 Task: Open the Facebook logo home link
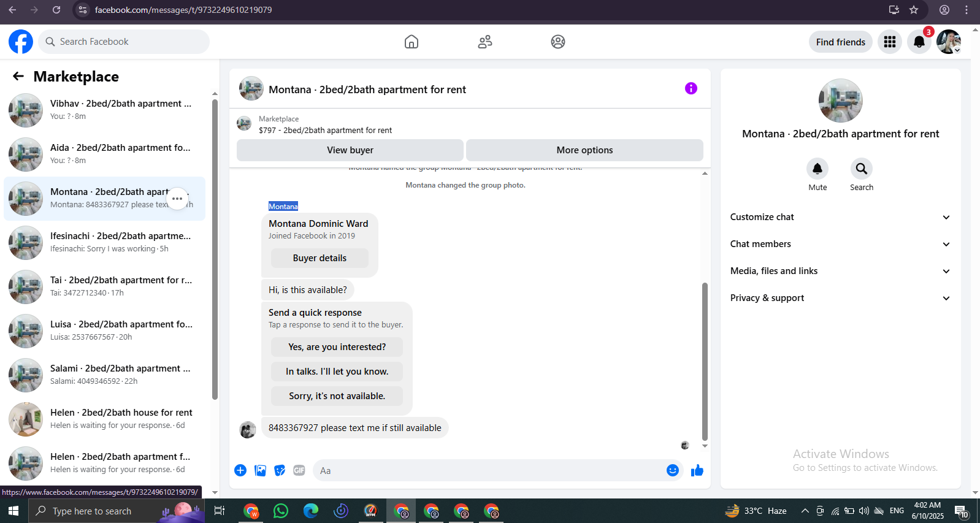[21, 42]
